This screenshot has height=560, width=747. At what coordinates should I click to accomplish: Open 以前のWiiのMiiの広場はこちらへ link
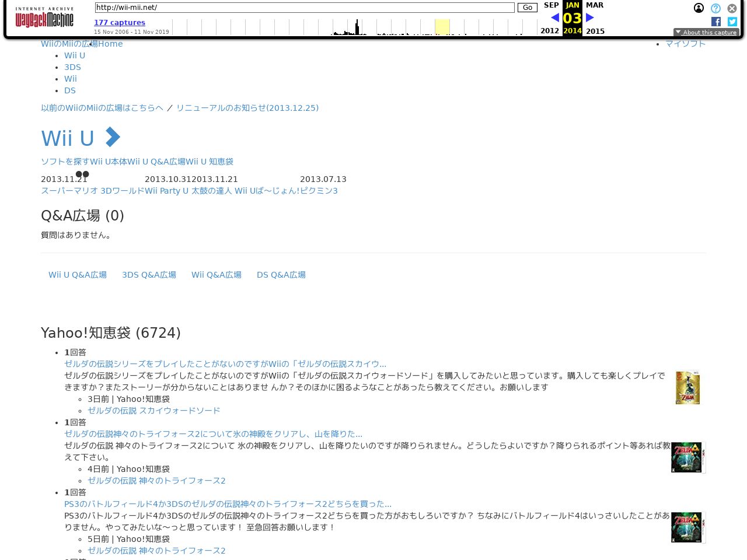point(102,108)
